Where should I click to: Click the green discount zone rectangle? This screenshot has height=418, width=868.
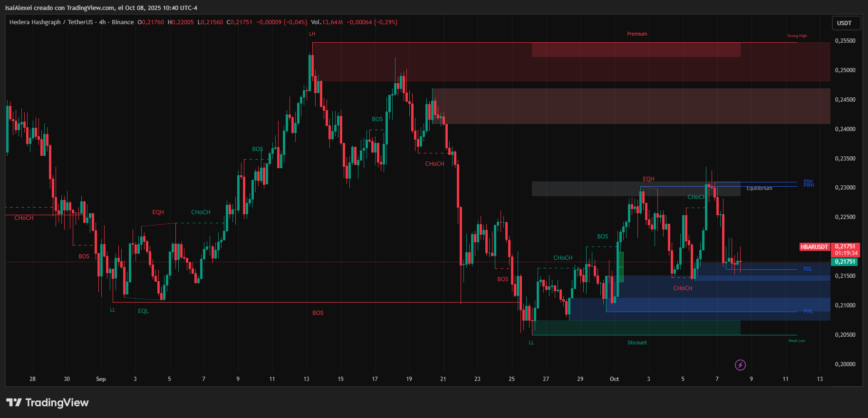636,328
